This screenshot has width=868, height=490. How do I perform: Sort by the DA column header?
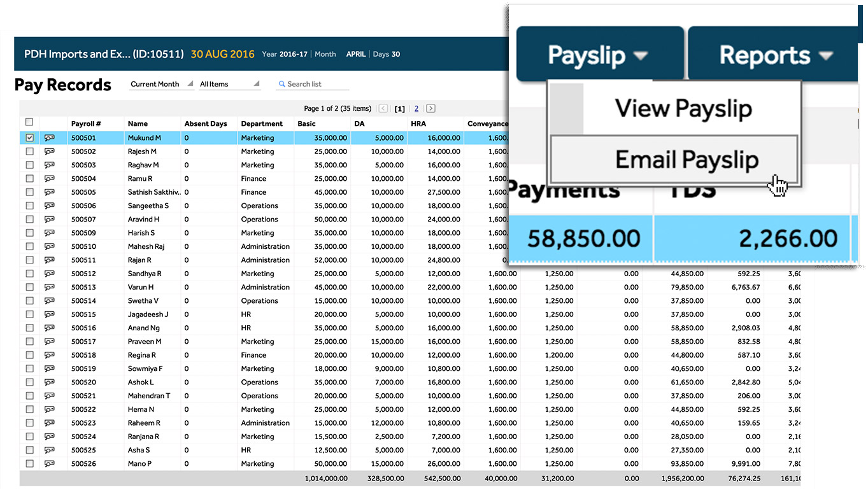360,123
